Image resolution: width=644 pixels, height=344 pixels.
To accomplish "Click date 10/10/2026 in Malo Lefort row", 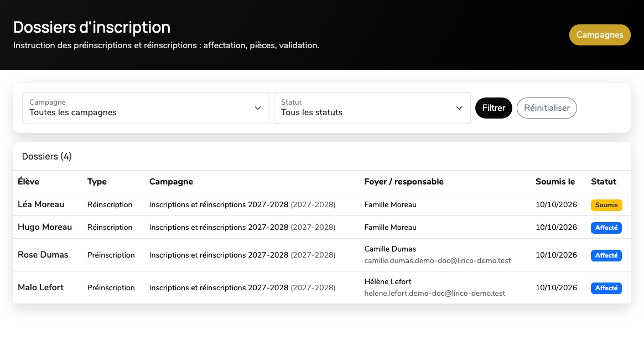I will (556, 287).
